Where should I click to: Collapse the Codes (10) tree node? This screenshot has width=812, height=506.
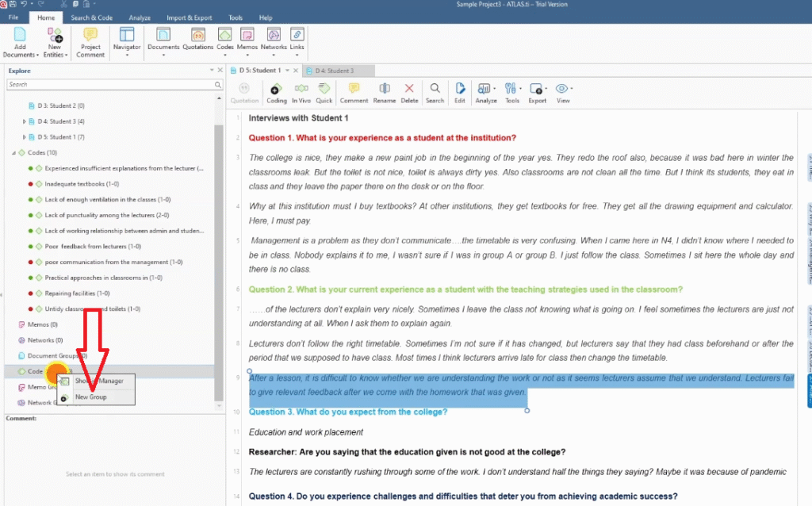[x=13, y=152]
